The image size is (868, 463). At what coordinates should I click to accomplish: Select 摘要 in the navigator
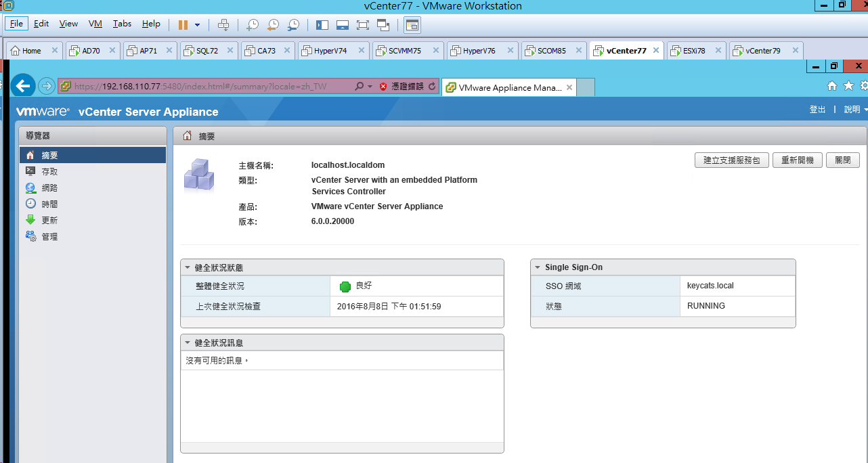point(93,155)
